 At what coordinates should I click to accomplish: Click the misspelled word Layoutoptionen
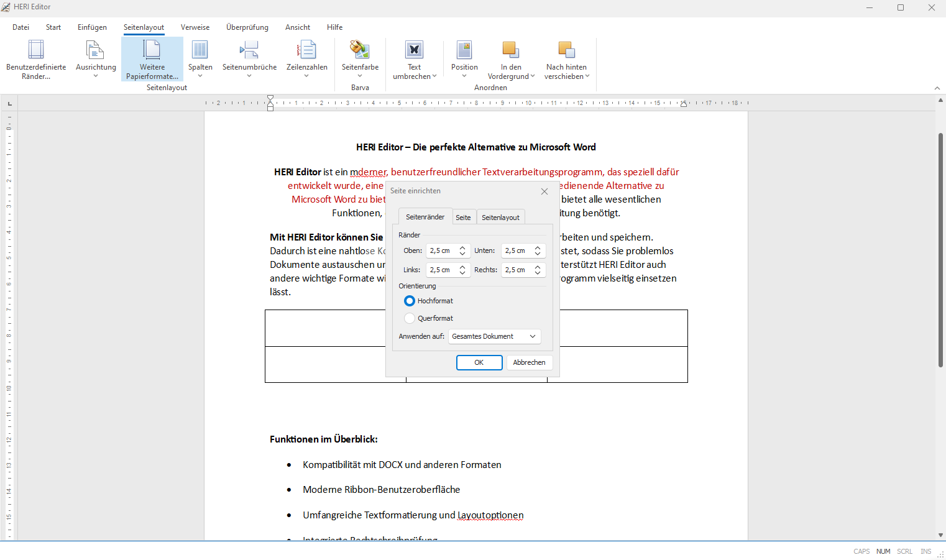(490, 515)
